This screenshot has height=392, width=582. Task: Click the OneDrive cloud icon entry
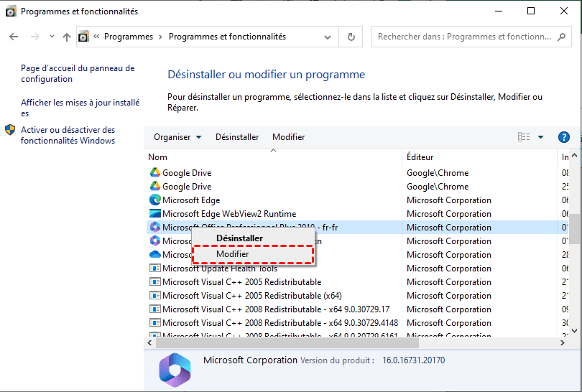[154, 254]
